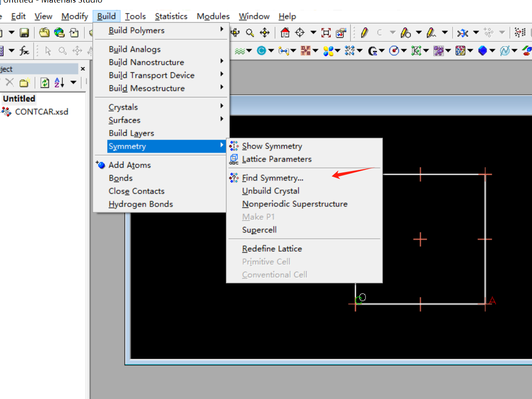Image resolution: width=532 pixels, height=399 pixels.
Task: Click the DFTB module icon
Action: point(306,51)
